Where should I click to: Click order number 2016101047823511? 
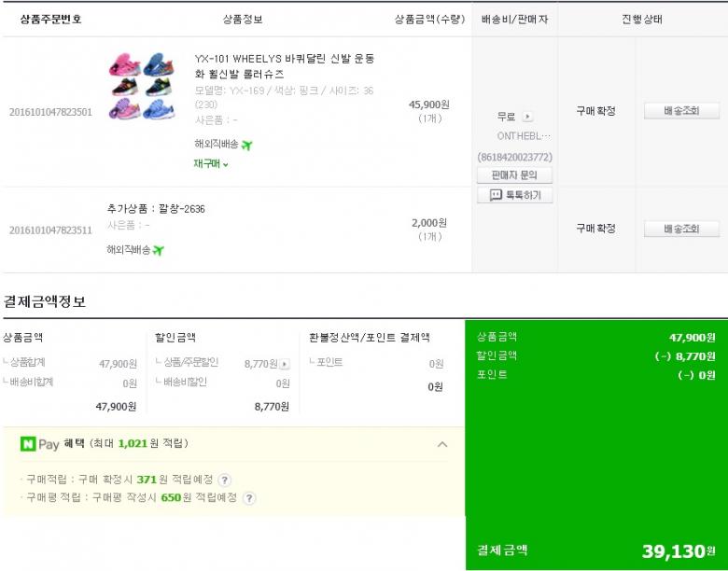(x=50, y=230)
